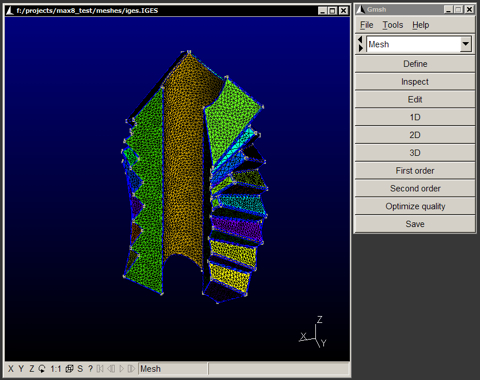Set mesh to Second order
Viewport: 480px width, 380px height.
click(415, 188)
